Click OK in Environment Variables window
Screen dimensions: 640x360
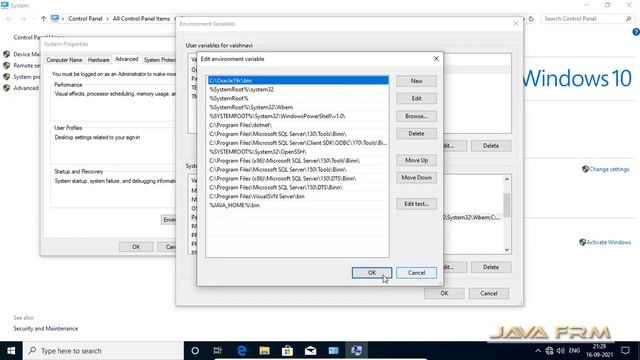(x=444, y=293)
